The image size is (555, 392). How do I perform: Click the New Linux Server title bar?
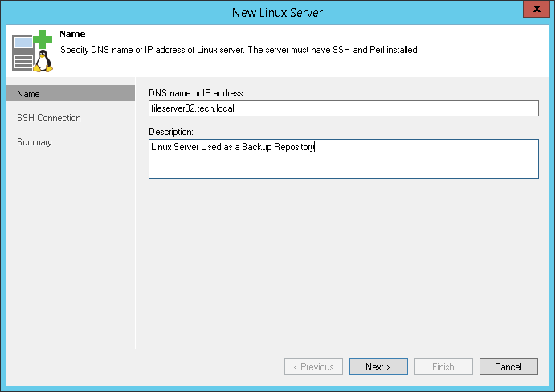[x=277, y=12]
